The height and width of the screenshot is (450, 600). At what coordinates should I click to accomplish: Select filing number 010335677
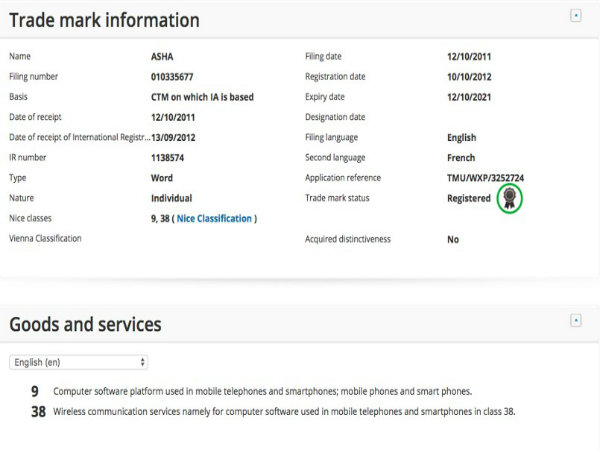click(x=172, y=77)
